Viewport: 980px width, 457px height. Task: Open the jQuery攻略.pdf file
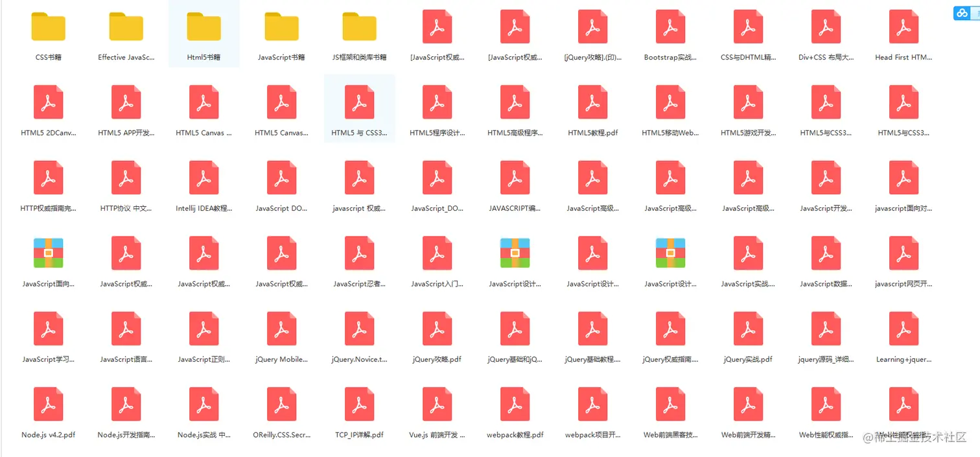pyautogui.click(x=437, y=329)
